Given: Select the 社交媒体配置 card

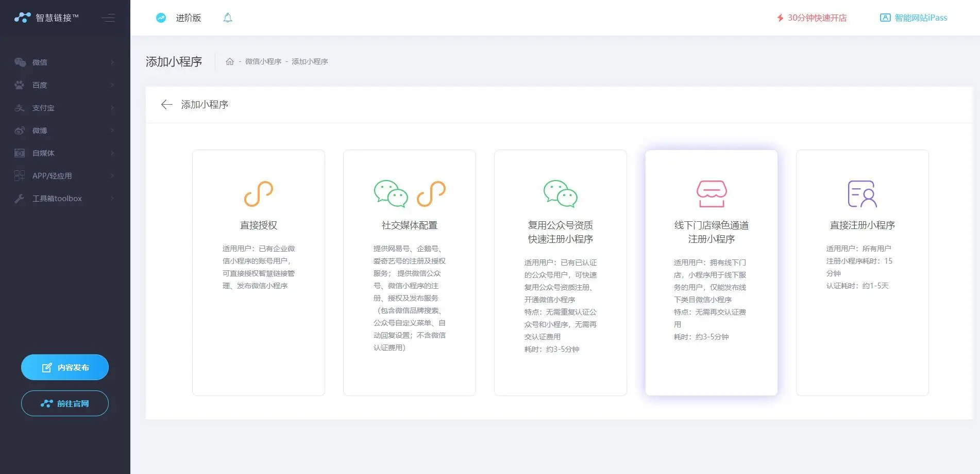Looking at the screenshot, I should (409, 272).
